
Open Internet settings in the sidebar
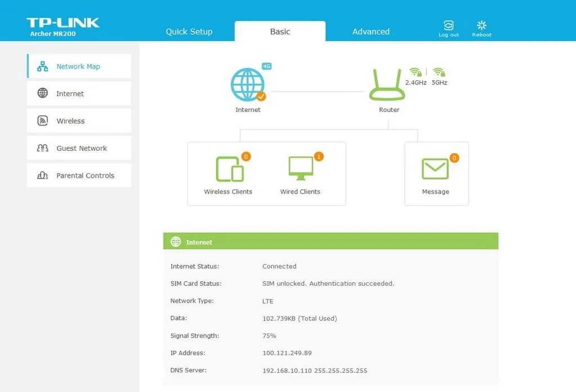pos(79,94)
